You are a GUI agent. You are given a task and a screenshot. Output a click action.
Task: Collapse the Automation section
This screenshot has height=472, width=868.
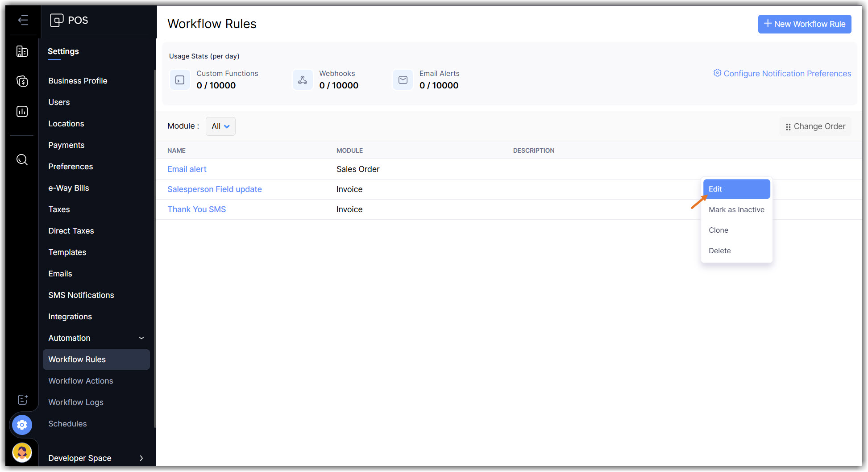pos(141,338)
